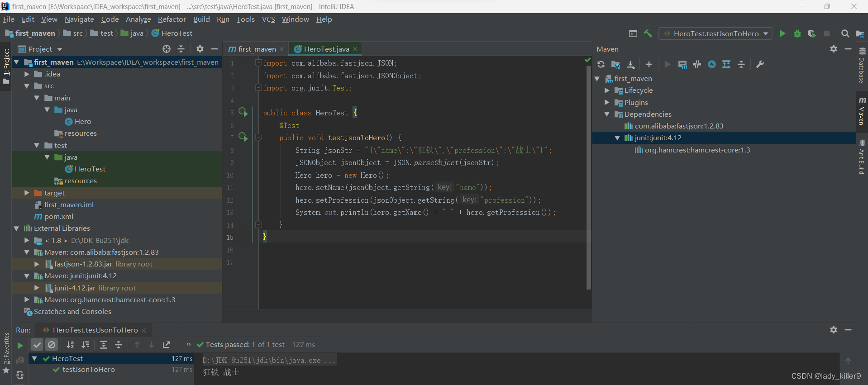
Task: Click the locate (crosshair) icon in Project panel
Action: click(x=167, y=49)
